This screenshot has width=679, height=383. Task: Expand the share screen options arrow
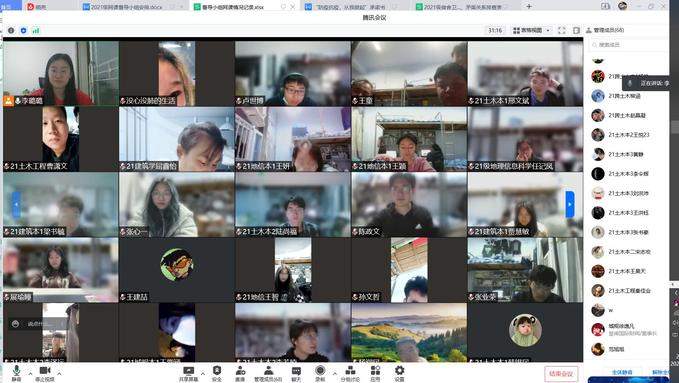[203, 373]
